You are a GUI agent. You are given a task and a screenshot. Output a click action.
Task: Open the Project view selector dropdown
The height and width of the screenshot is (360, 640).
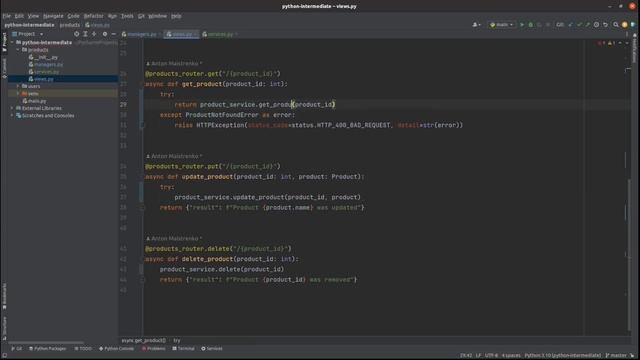coord(27,34)
